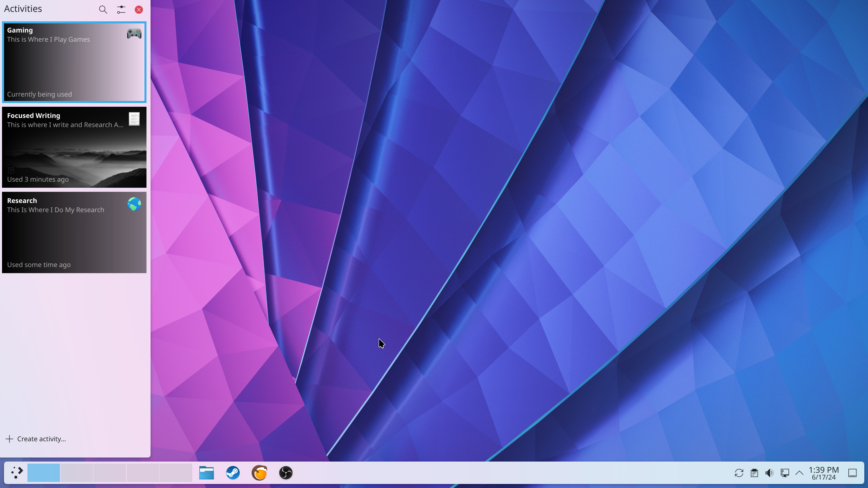Screen dimensions: 868x488
Task: Show the desktop using the peek button
Action: [853, 472]
